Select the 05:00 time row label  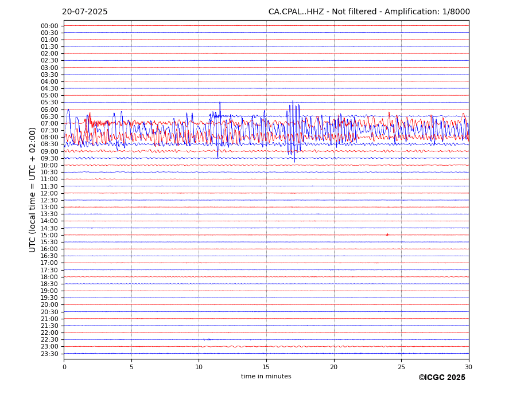(49, 96)
